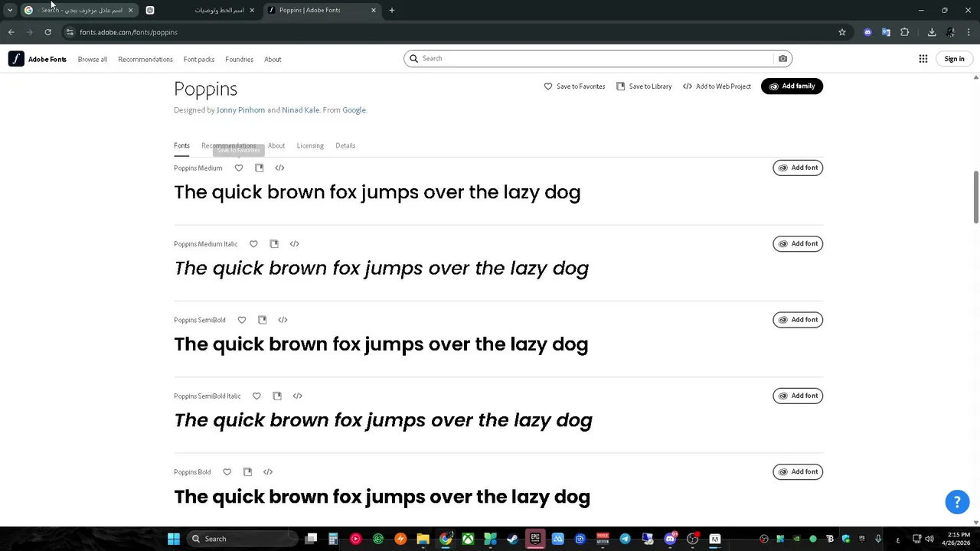This screenshot has width=980, height=551.
Task: Open Font packs page
Action: click(199, 59)
